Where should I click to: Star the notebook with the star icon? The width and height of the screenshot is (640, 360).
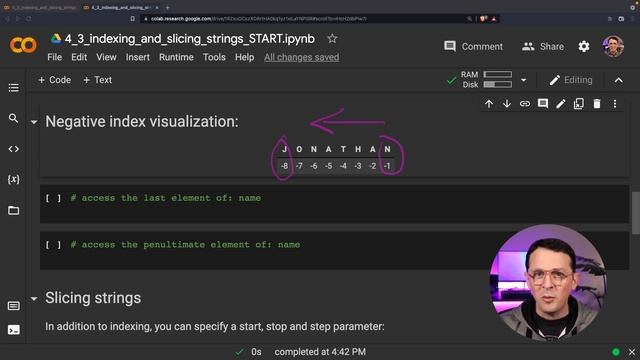click(332, 39)
